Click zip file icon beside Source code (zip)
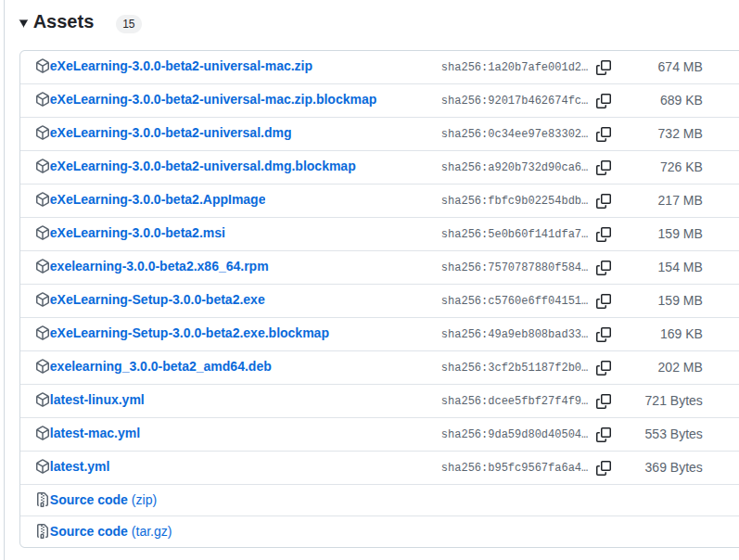The image size is (739, 560). tap(43, 500)
